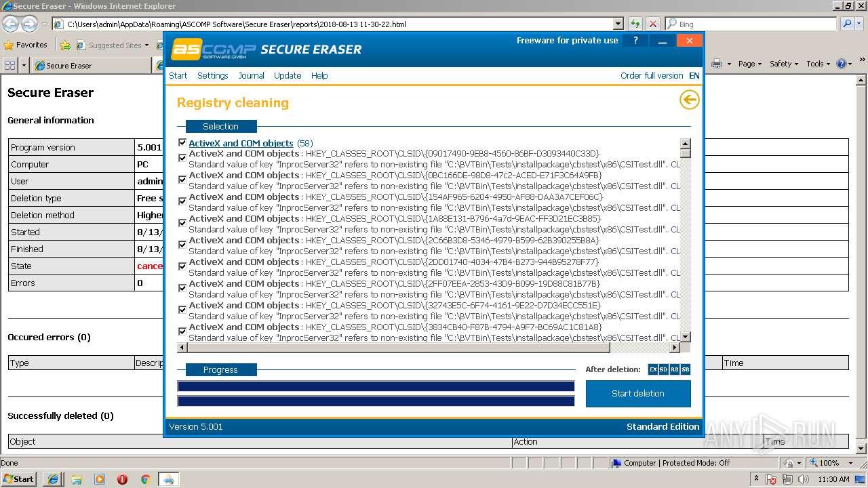The image size is (868, 488).
Task: Expand the IE Safety menu dropdown
Action: tap(785, 64)
